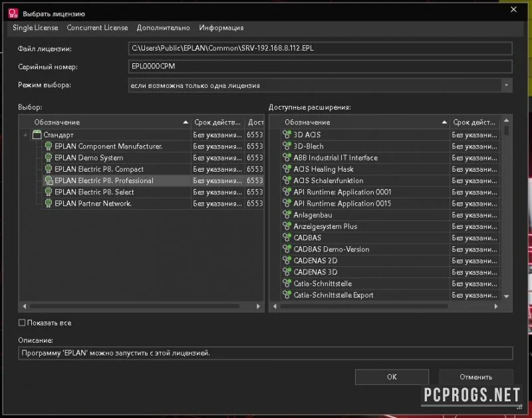Click left arrow of extensions list horizontal scrollbar
Viewport: 532px width, 418px height.
(275, 306)
